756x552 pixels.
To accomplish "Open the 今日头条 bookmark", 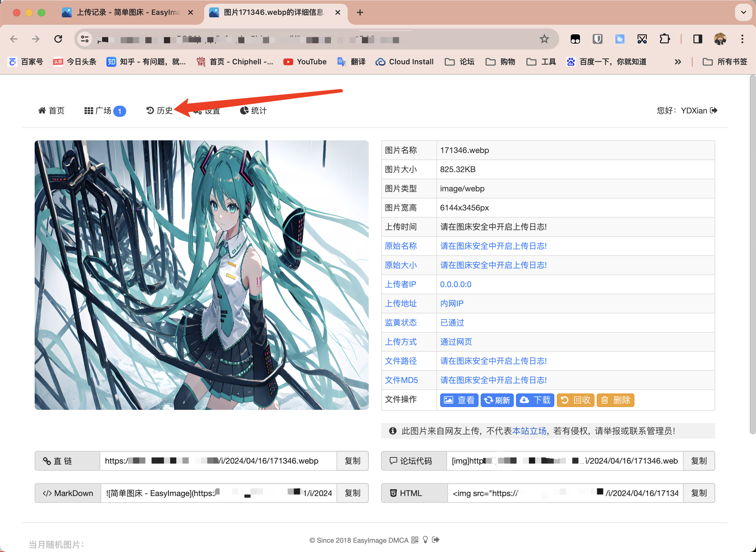I will coord(75,62).
